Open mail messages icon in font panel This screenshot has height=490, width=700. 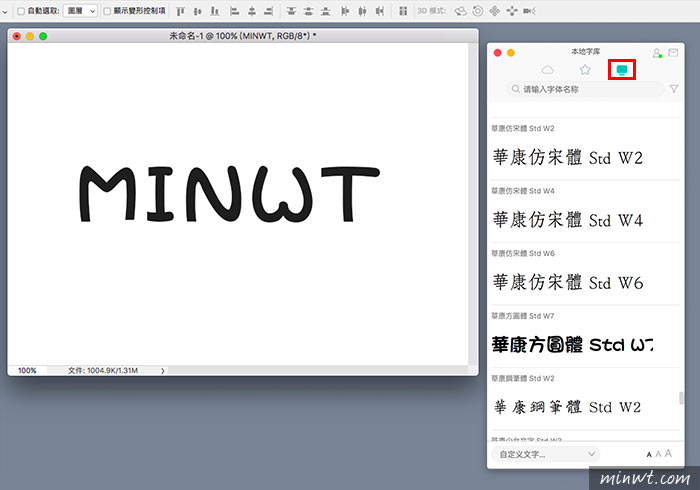(673, 53)
